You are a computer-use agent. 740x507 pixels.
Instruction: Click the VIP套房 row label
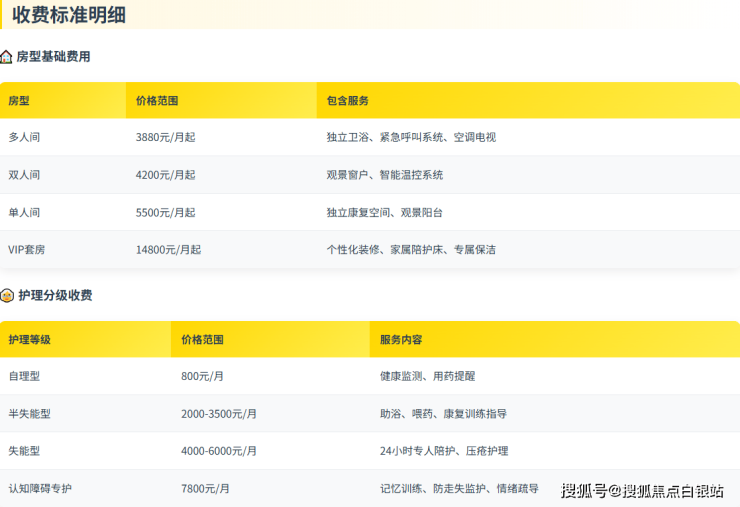(29, 249)
